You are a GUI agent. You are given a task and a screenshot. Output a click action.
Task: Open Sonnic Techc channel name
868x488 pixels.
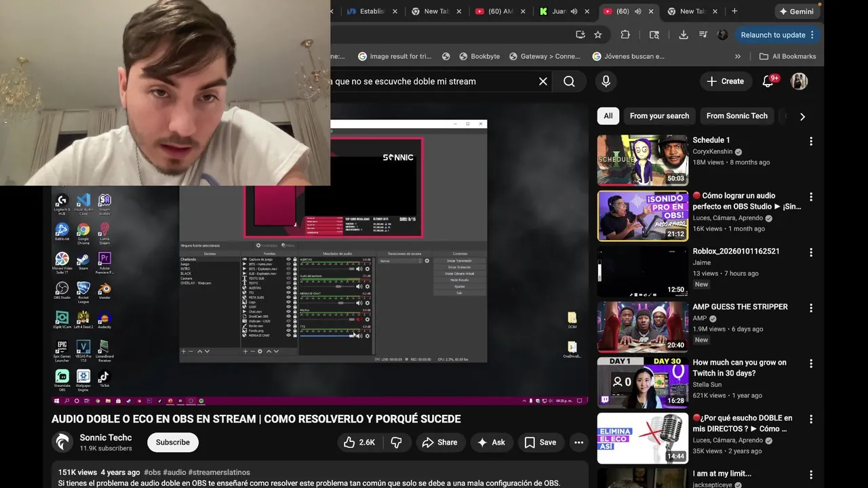[106, 437]
